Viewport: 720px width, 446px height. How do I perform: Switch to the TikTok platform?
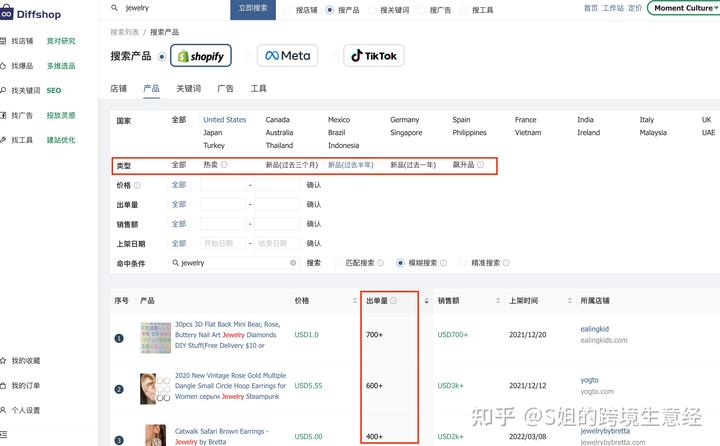373,56
